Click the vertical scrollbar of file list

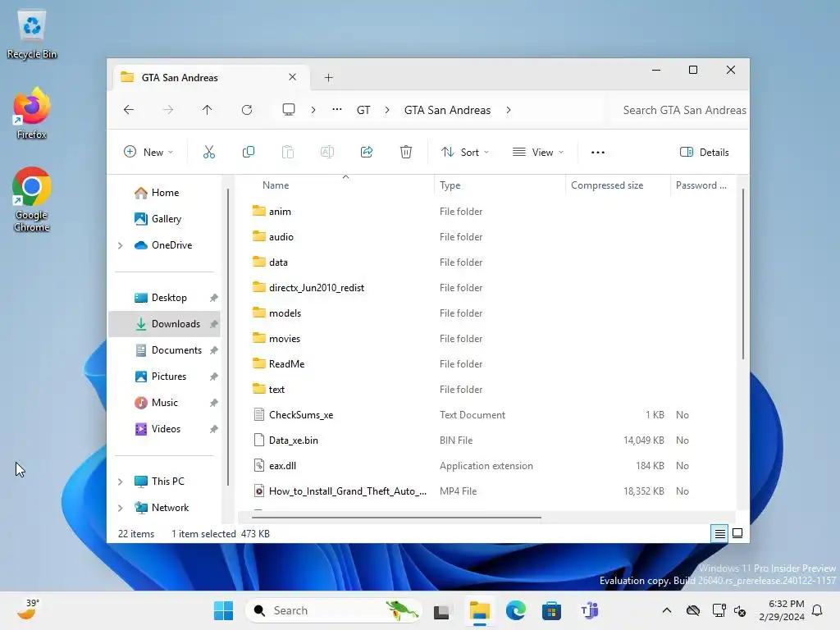[x=743, y=274]
